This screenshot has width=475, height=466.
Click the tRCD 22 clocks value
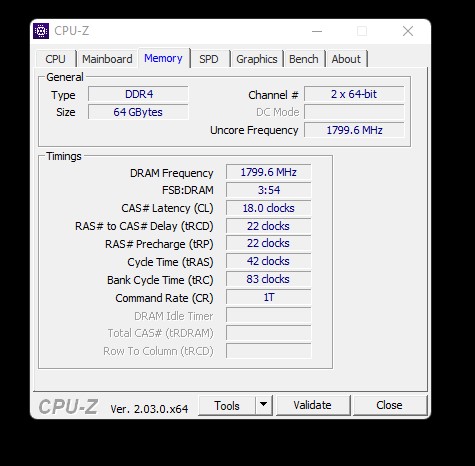pos(269,226)
